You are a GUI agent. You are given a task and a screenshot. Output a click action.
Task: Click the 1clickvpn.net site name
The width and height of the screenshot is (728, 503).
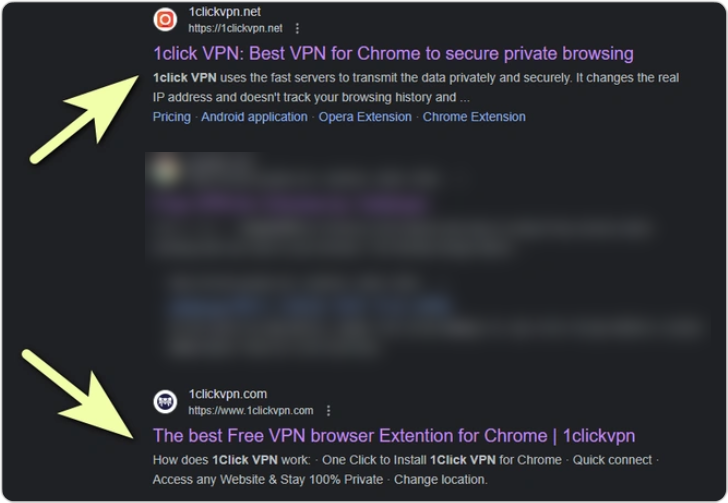225,12
